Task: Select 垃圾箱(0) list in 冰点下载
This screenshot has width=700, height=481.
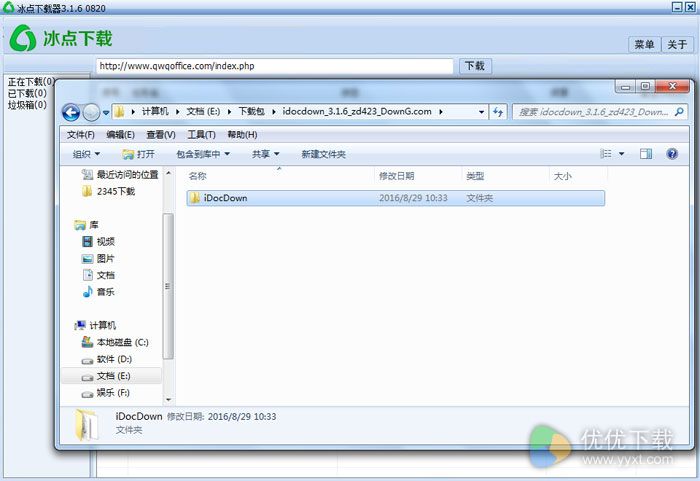Action: coord(27,105)
